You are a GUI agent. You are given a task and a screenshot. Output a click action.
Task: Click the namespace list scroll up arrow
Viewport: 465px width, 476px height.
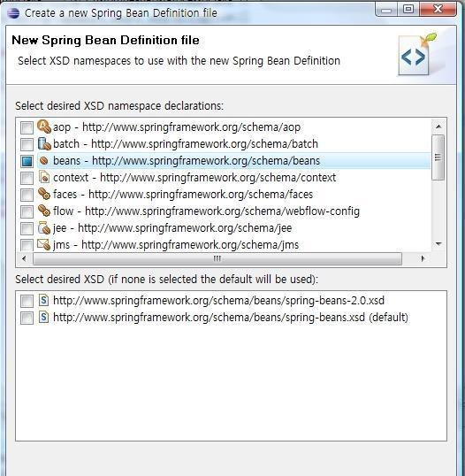(x=438, y=127)
